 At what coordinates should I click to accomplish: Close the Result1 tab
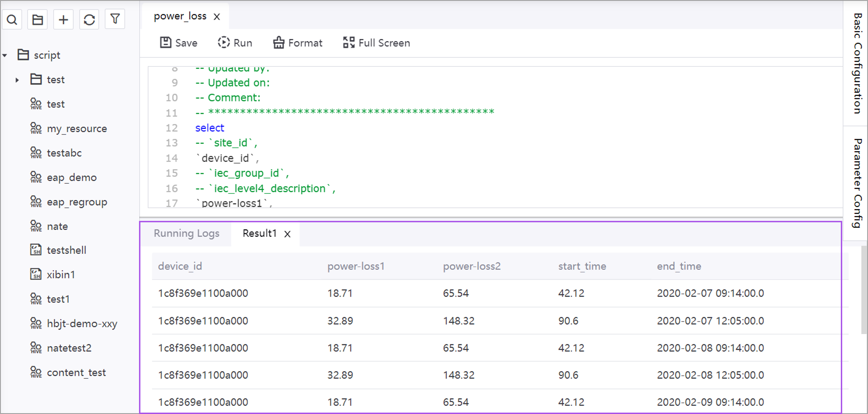click(287, 234)
